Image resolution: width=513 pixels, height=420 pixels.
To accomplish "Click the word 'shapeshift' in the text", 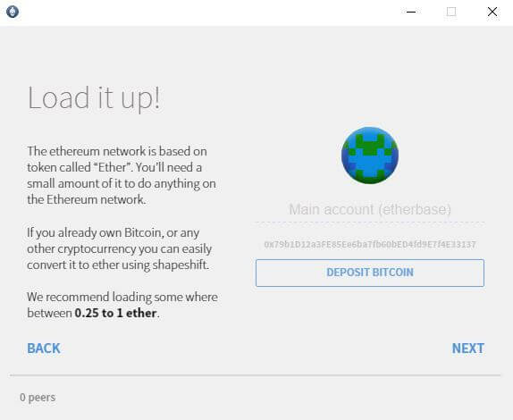I will click(x=180, y=265).
